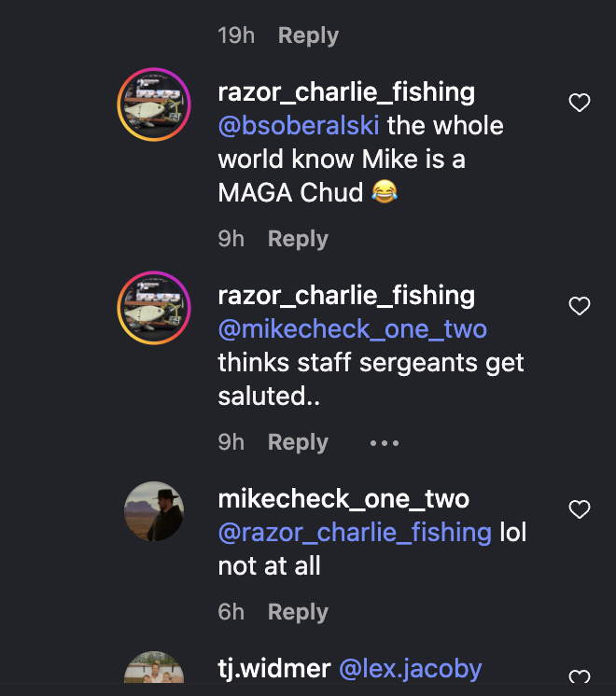Open @lex.jacoby mention link

(x=411, y=669)
